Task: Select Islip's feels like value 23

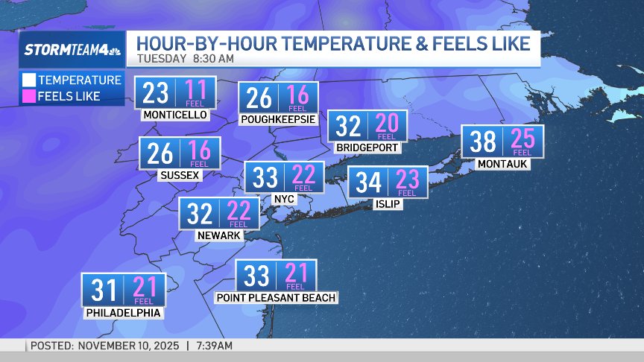Action: tap(407, 182)
